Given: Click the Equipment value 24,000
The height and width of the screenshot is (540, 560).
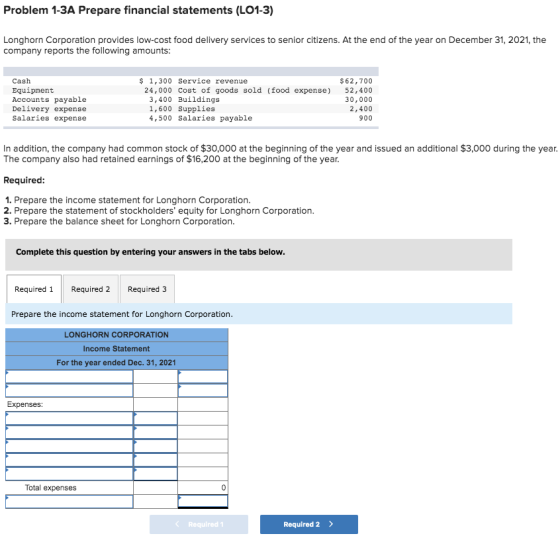Looking at the screenshot, I should [x=158, y=90].
